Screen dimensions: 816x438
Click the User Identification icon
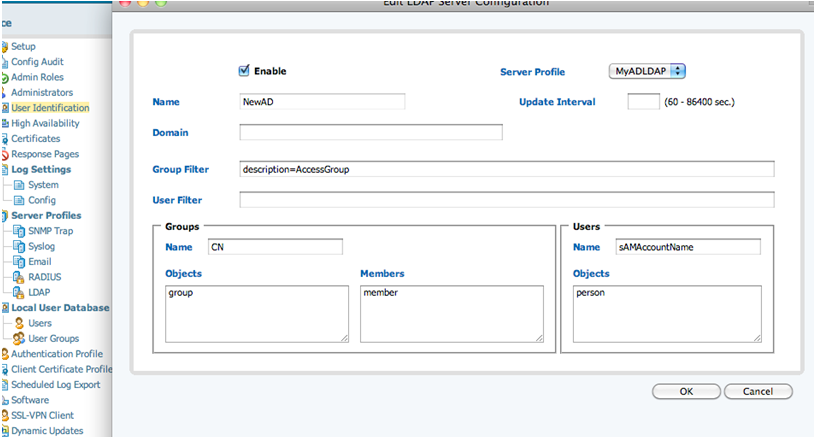tap(5, 108)
